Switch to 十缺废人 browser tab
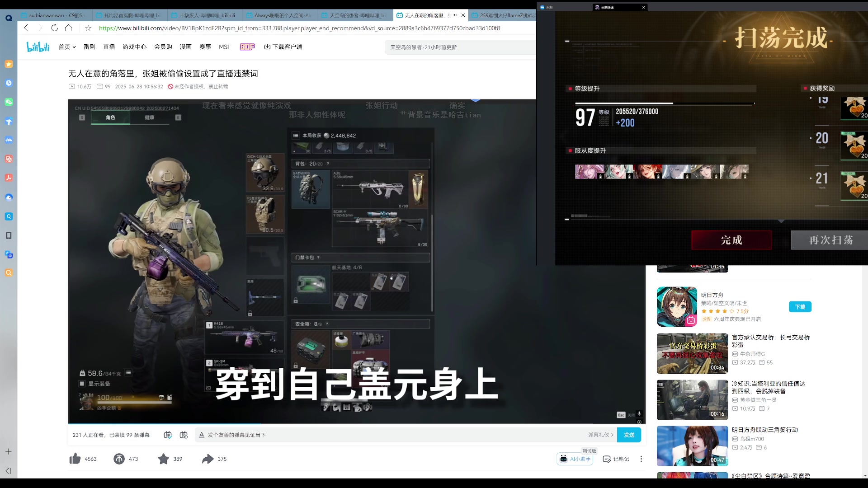The width and height of the screenshot is (868, 488). click(205, 15)
